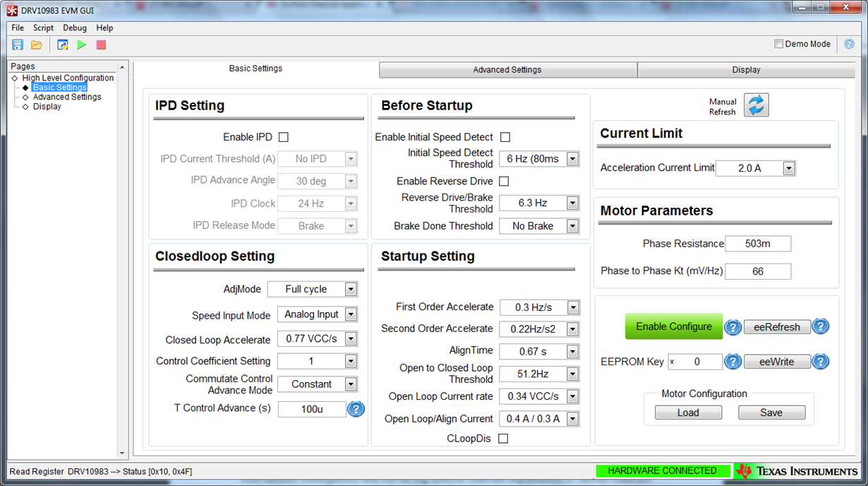The height and width of the screenshot is (486, 868).
Task: Open Reverse Drive/Brake Threshold dropdown
Action: (x=539, y=203)
